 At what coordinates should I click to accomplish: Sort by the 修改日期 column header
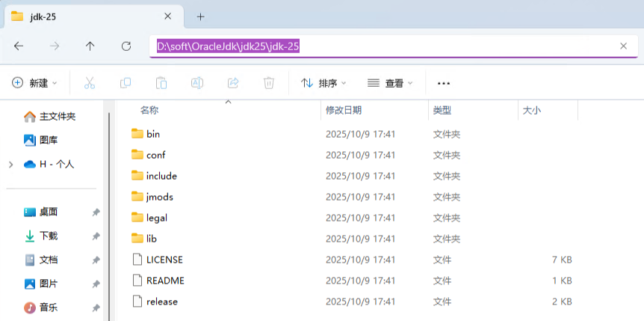[x=344, y=110]
